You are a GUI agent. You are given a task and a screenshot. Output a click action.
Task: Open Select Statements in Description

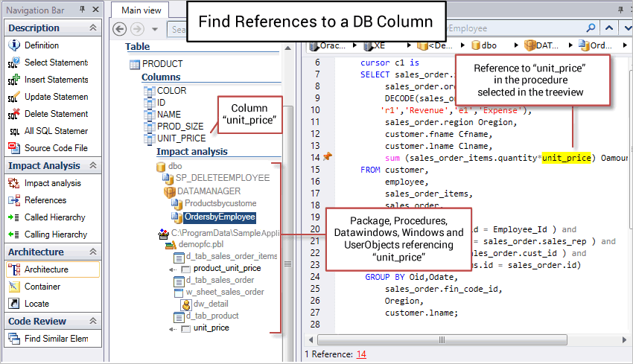[x=48, y=63]
